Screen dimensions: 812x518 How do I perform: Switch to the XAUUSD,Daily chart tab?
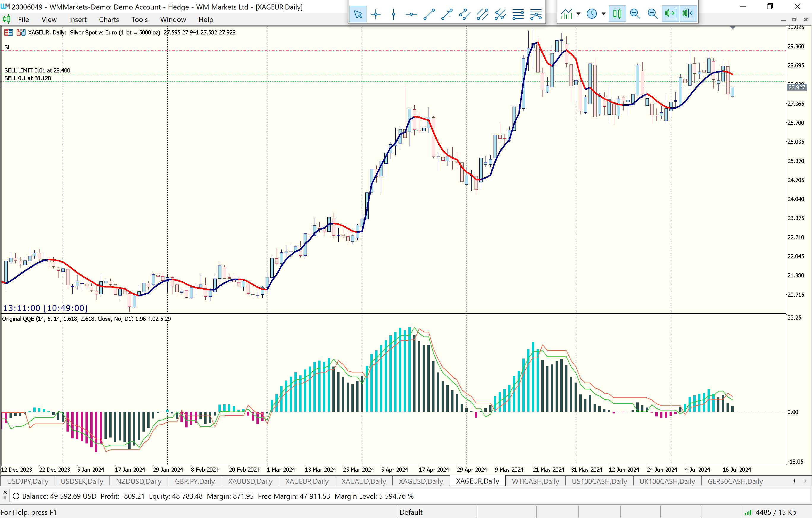250,481
